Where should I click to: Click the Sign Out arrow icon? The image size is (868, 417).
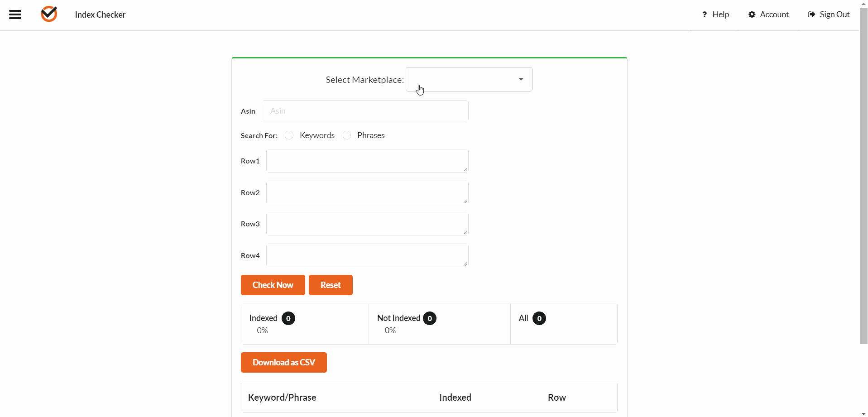click(812, 14)
